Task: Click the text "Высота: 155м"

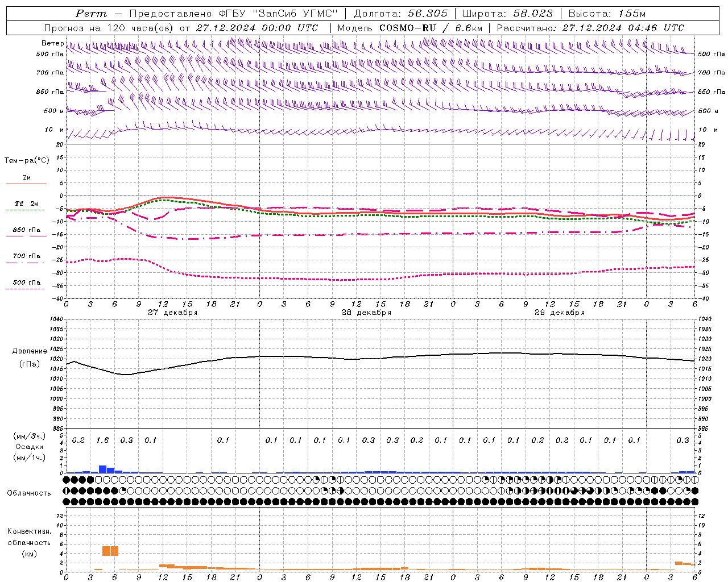Action: point(607,14)
